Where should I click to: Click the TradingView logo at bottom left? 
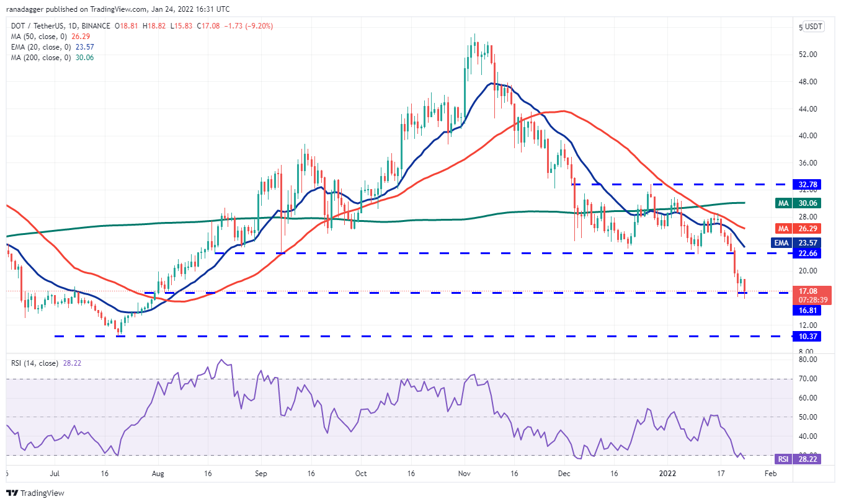pos(35,493)
